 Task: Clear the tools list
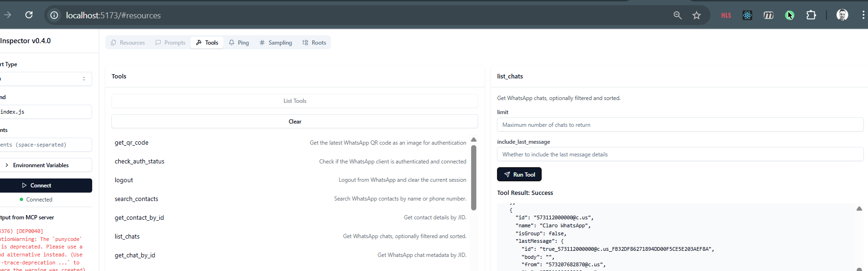coord(295,122)
